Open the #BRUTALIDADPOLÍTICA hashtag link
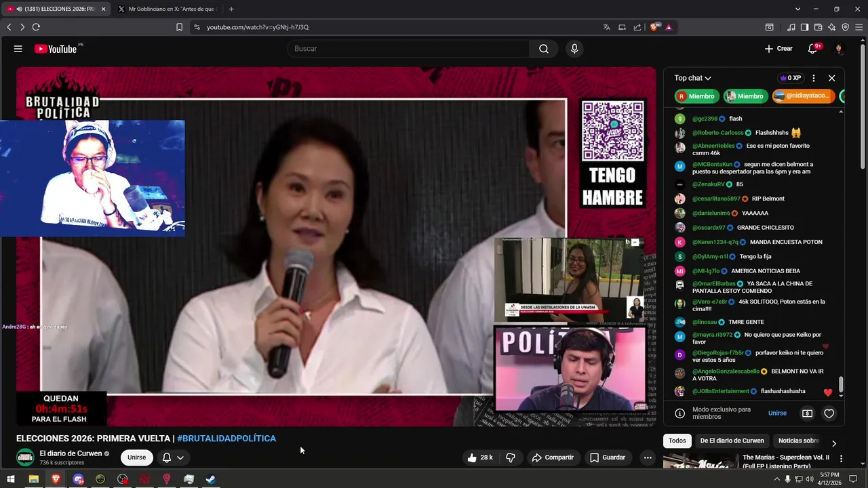Image resolution: width=868 pixels, height=488 pixels. tap(226, 439)
